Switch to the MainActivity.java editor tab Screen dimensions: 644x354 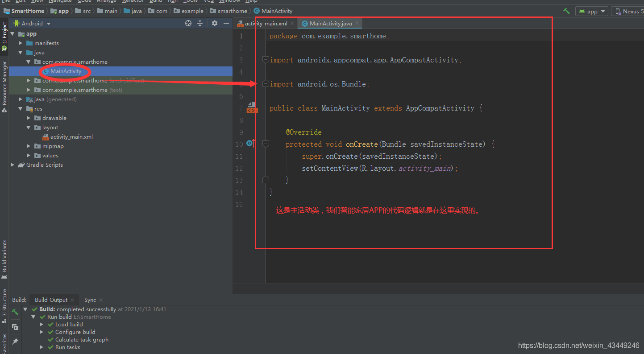[x=330, y=23]
